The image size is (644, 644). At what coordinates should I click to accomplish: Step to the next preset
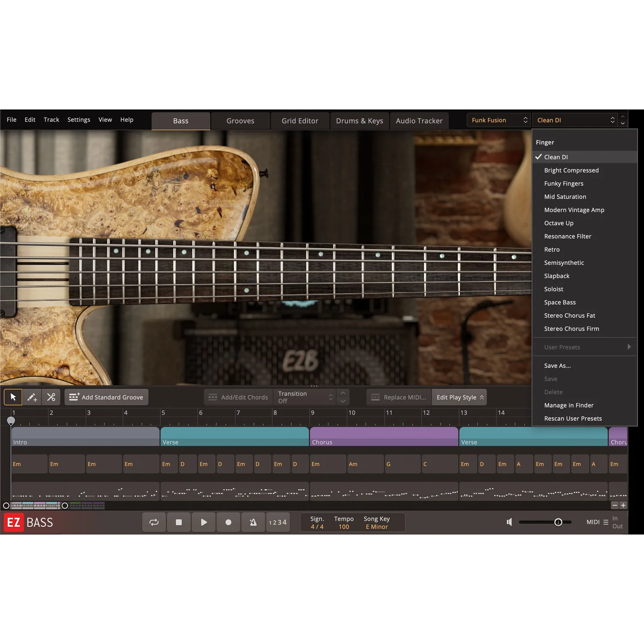point(623,124)
